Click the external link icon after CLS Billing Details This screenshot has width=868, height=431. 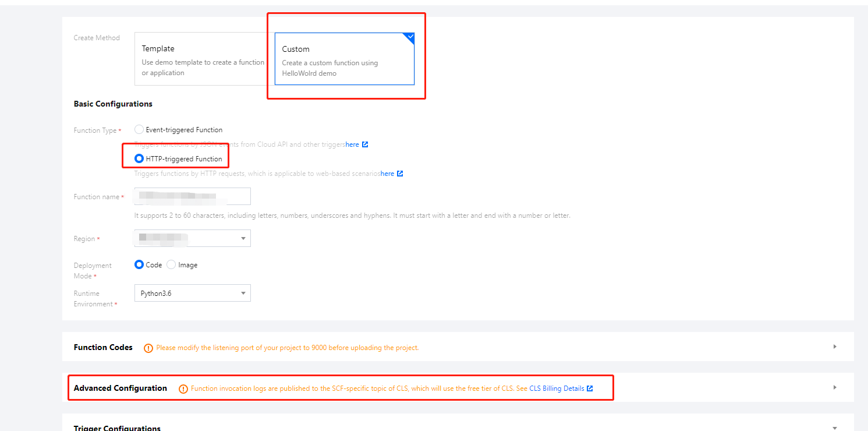click(590, 388)
